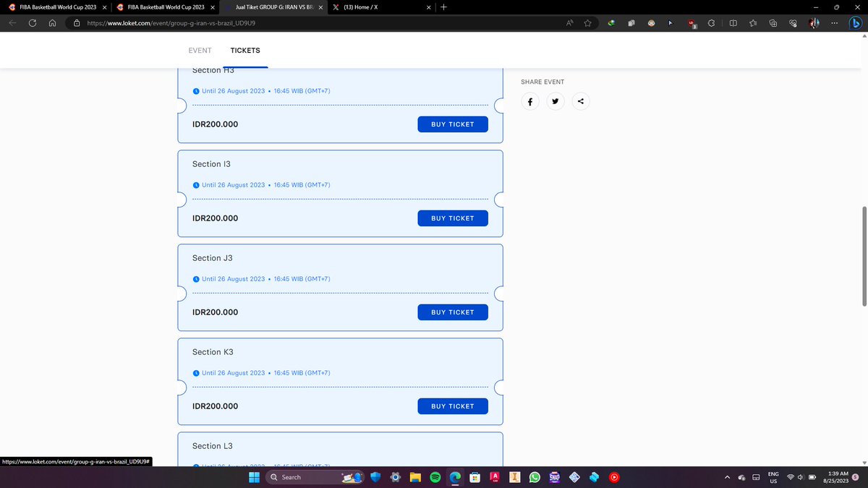Open browser Collections
The image size is (868, 488).
[773, 22]
